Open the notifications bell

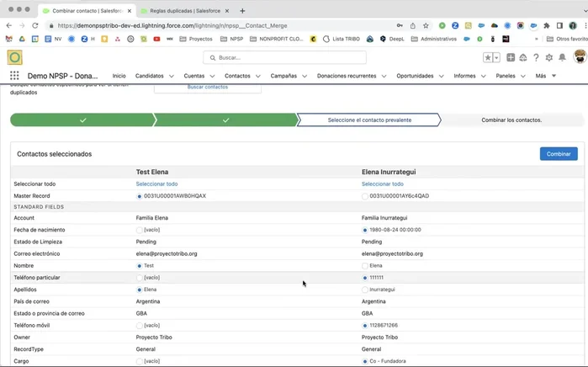(562, 57)
